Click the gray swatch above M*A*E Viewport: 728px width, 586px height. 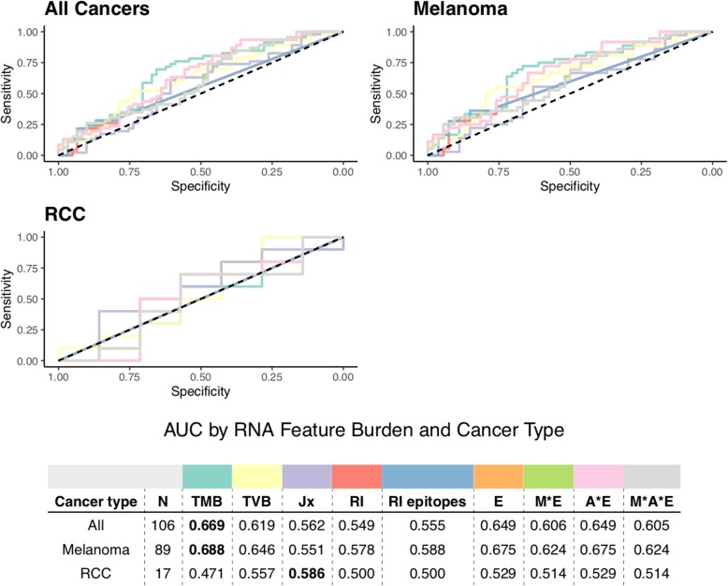click(652, 476)
